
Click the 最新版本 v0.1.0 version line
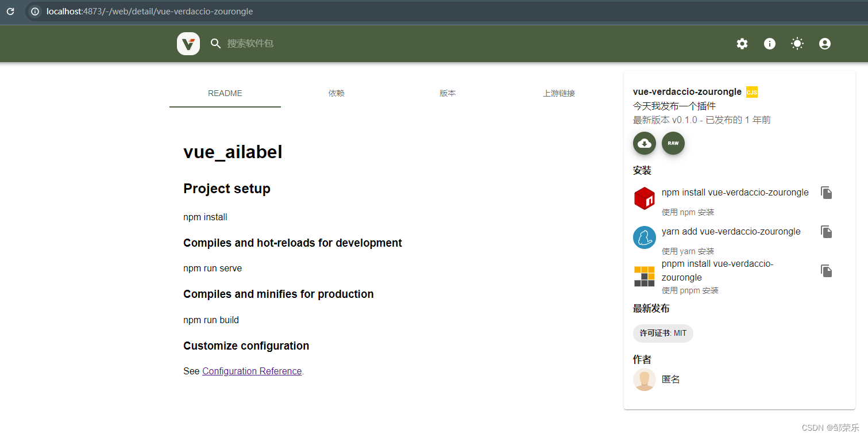click(702, 120)
